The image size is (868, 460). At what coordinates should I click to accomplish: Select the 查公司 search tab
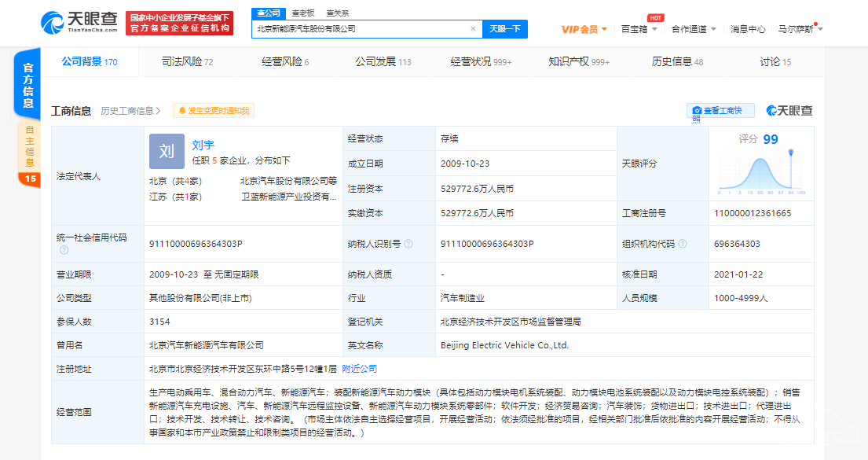click(269, 13)
